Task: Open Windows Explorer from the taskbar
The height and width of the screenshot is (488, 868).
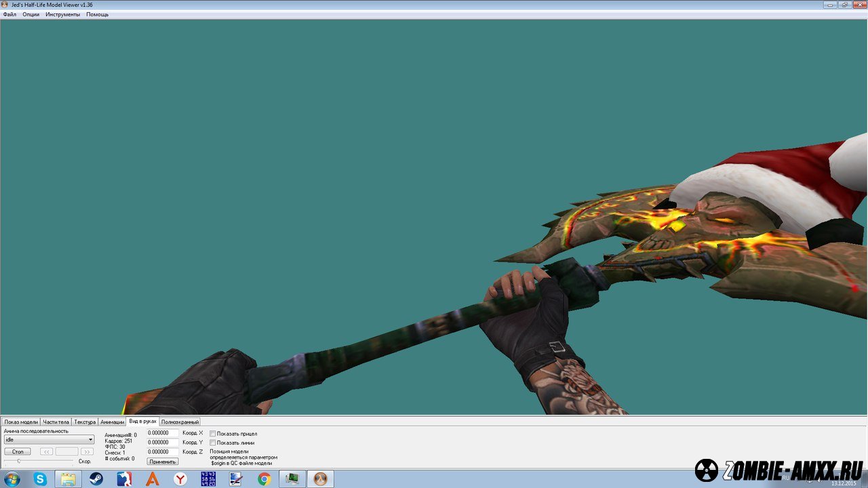Action: point(68,479)
